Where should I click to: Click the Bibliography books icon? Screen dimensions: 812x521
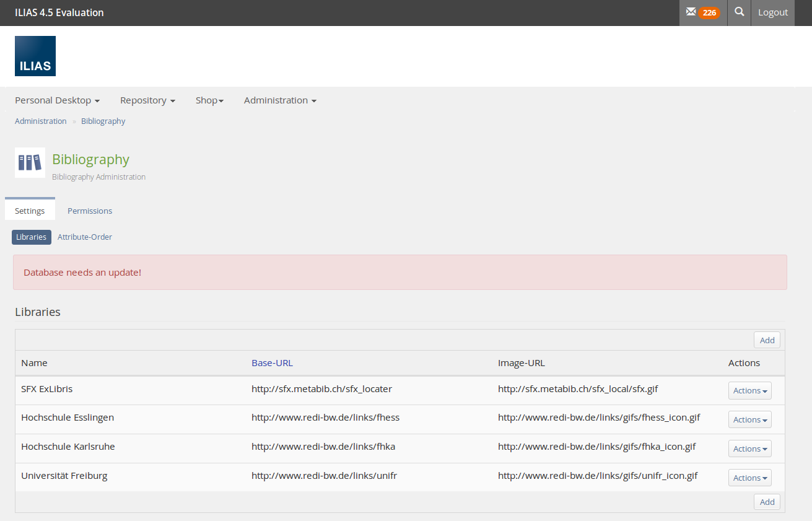pos(30,162)
